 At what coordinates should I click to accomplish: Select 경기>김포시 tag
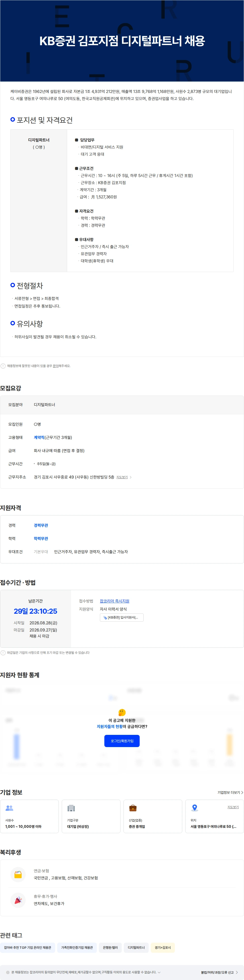tap(163, 947)
